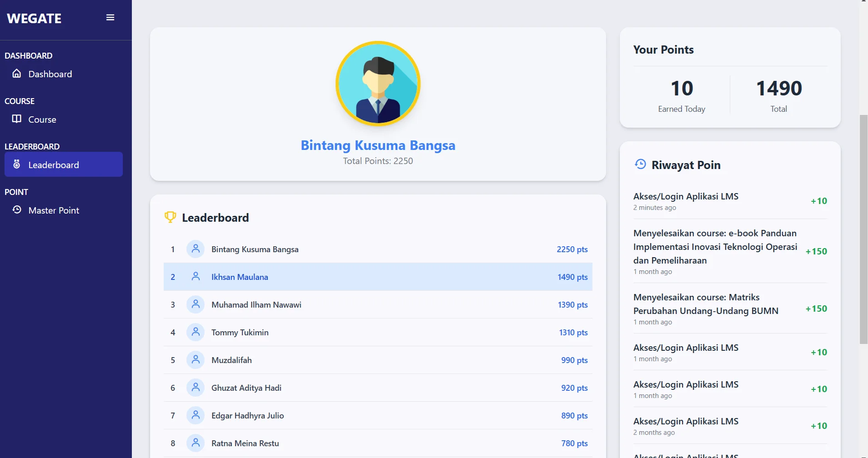Click the Matriks Perubahan Undang-Undang BUMN entry
868x458 pixels.
coord(706,304)
